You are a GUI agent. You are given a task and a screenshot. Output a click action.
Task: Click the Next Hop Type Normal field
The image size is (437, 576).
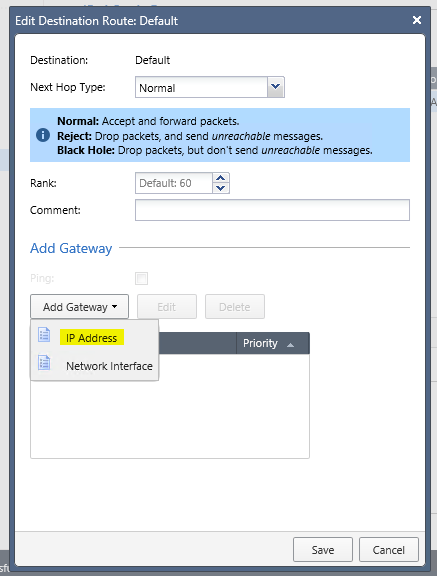[x=201, y=87]
